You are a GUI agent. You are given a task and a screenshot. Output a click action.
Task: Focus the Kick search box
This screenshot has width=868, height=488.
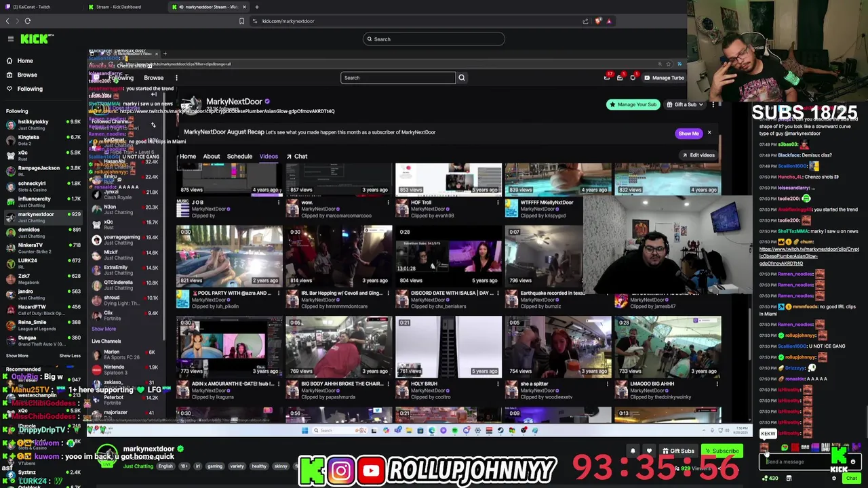click(434, 39)
